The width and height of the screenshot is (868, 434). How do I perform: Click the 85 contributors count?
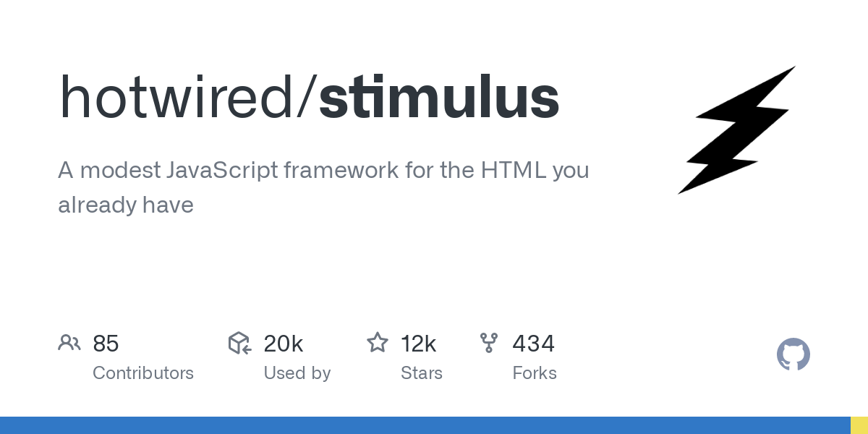click(x=106, y=344)
